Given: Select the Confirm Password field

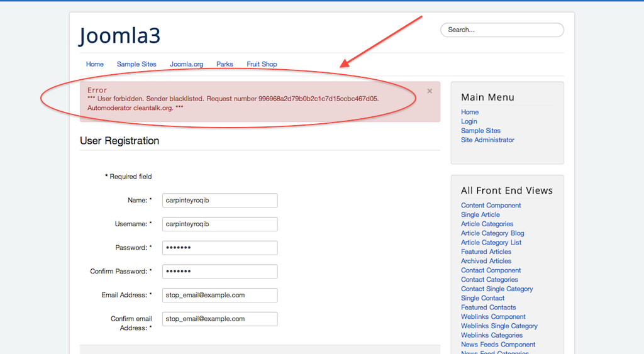Looking at the screenshot, I should (219, 272).
